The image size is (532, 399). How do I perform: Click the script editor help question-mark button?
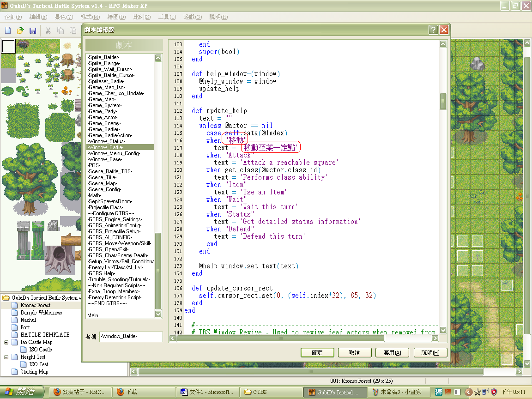point(433,30)
